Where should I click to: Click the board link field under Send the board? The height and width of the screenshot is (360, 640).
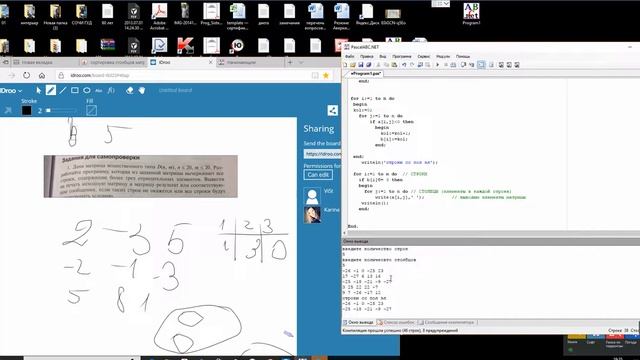[323, 154]
